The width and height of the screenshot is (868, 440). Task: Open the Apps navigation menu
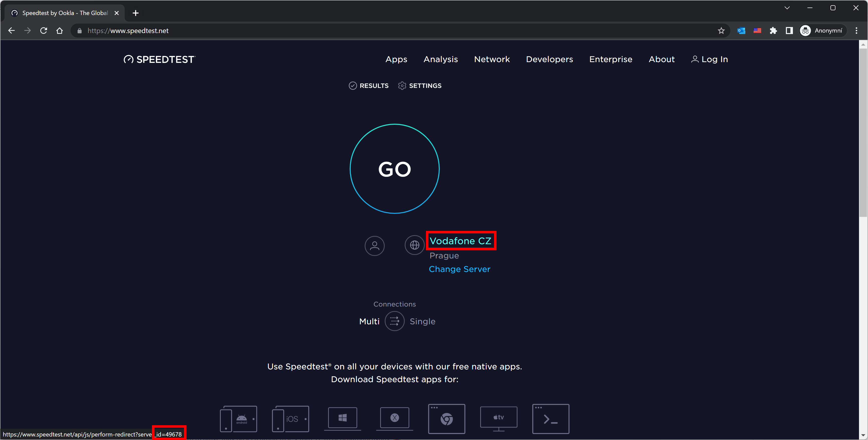pyautogui.click(x=396, y=59)
